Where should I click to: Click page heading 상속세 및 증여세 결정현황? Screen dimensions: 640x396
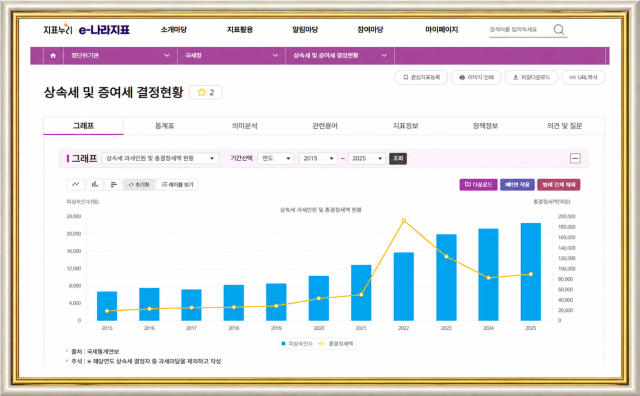point(113,92)
